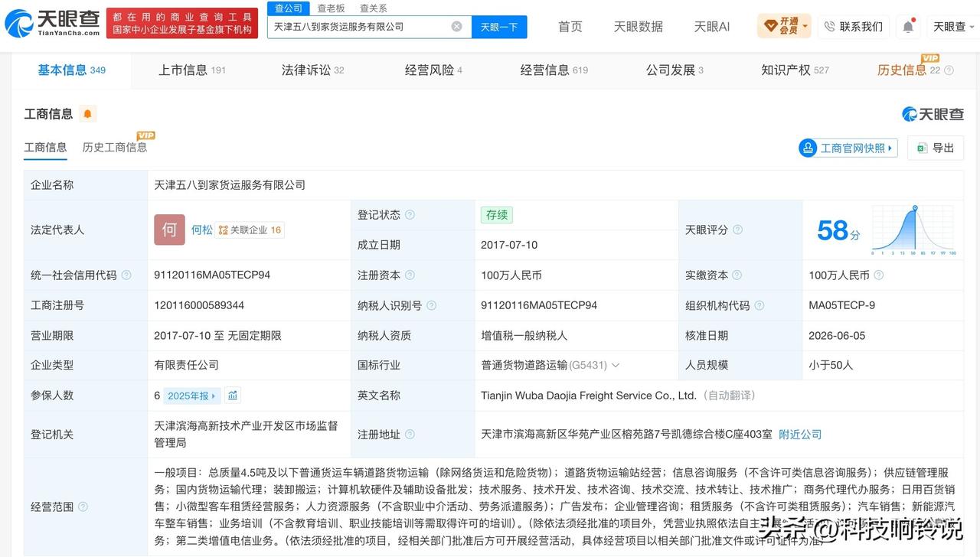This screenshot has height=557, width=980.
Task: Go to 天眼AI in top navigation
Action: pos(711,27)
